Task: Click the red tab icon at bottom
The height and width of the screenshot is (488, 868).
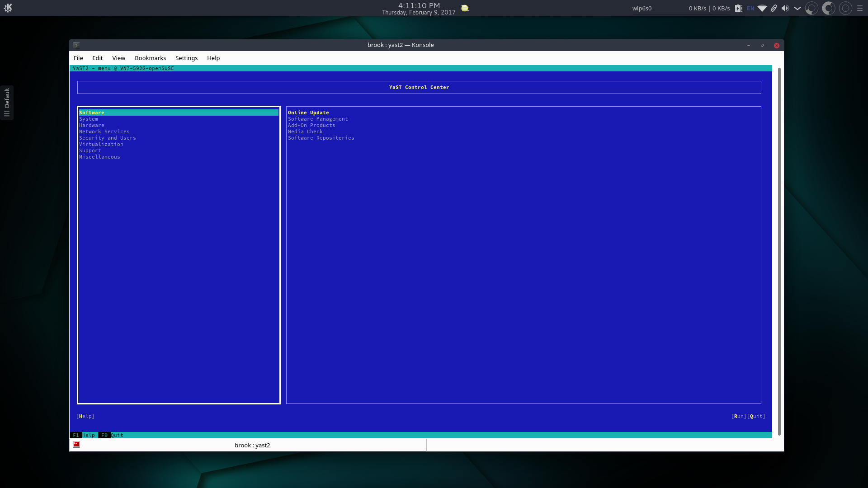Action: click(x=76, y=445)
